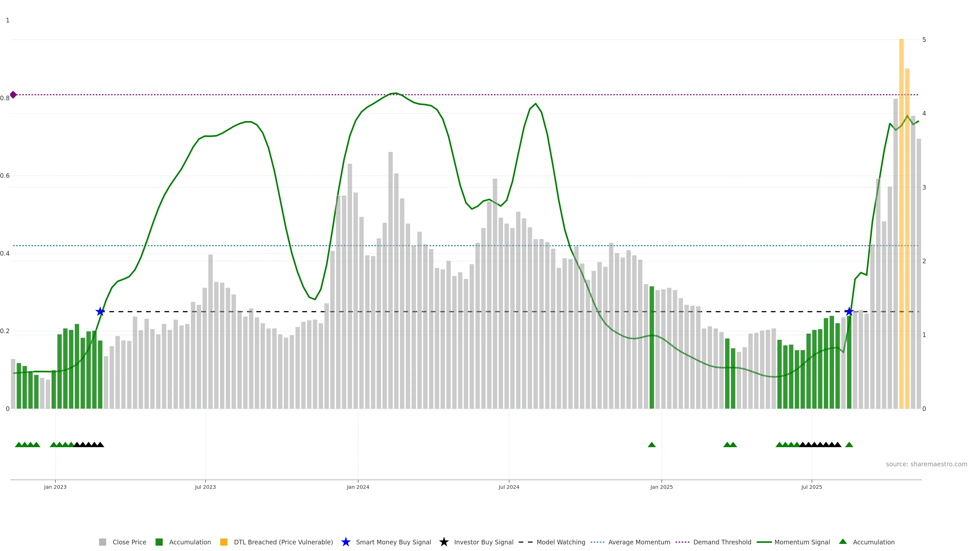Click the black Investor Buy Signal star
This screenshot has width=980, height=551.
point(444,542)
